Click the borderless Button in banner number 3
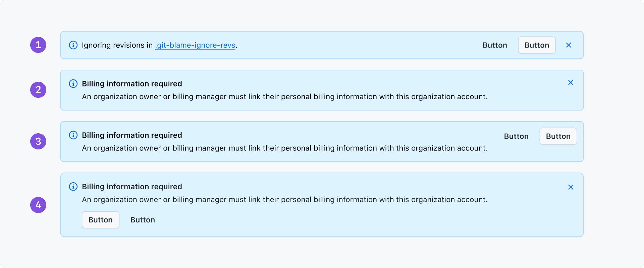 point(516,136)
